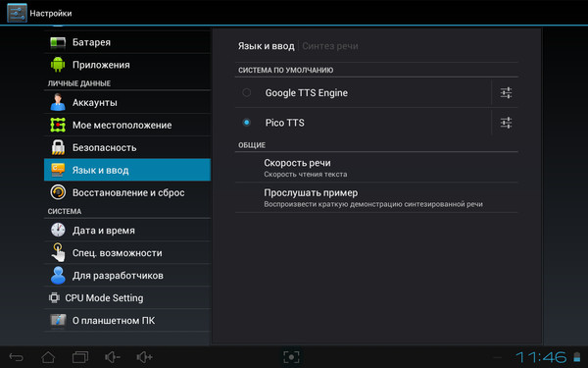Open Для разработчиков settings item
The width and height of the screenshot is (588, 368).
point(127,275)
